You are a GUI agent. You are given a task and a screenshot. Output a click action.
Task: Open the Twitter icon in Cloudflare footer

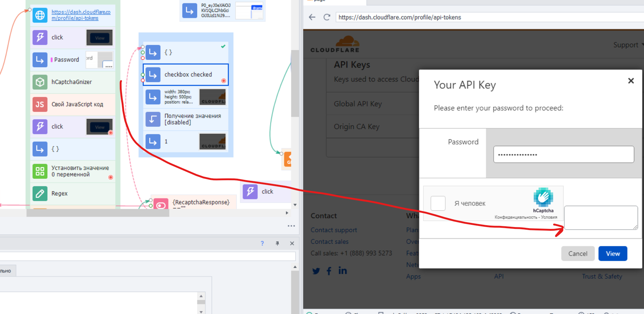[x=316, y=271]
